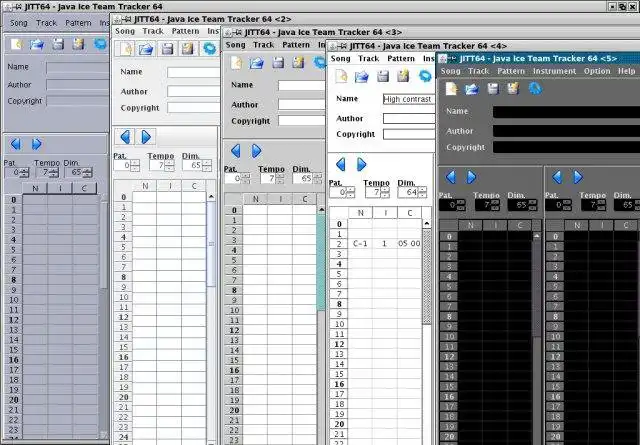Screen dimensions: 640x445
Task: Select the '05 00' command cell in window <4>
Action: tap(409, 243)
